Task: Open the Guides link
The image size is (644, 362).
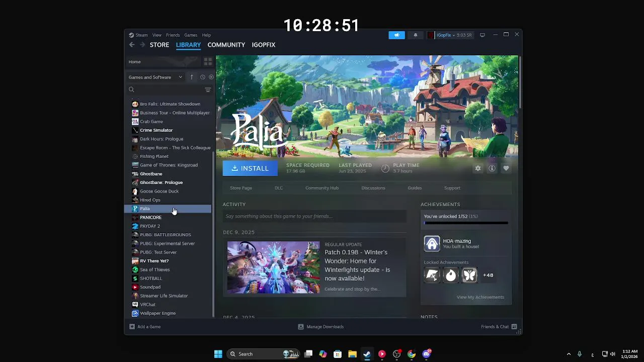Action: (415, 188)
